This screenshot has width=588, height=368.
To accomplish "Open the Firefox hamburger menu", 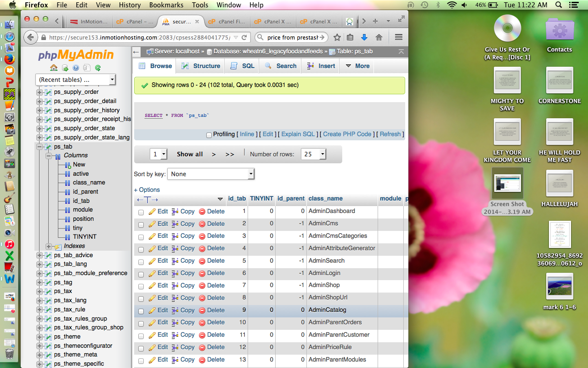I will tap(399, 37).
